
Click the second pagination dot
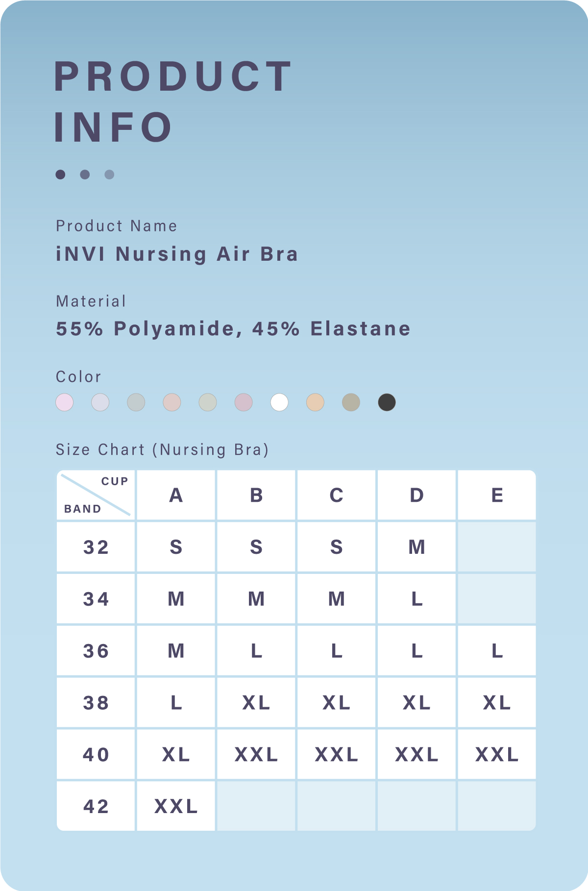pos(85,174)
